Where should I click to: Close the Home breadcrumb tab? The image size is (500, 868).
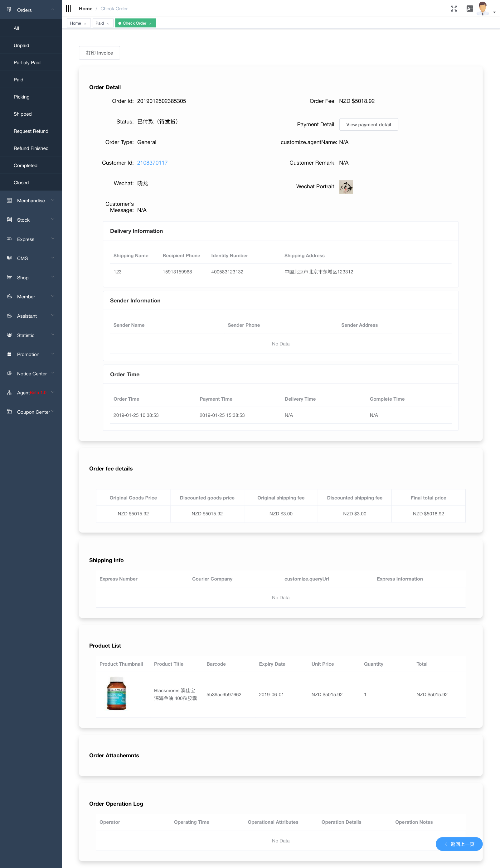(x=86, y=23)
